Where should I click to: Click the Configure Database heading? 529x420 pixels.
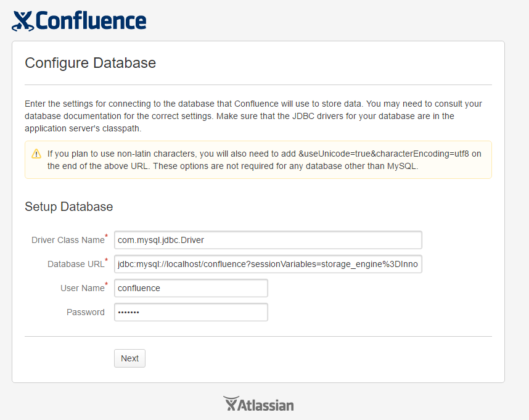tap(91, 63)
